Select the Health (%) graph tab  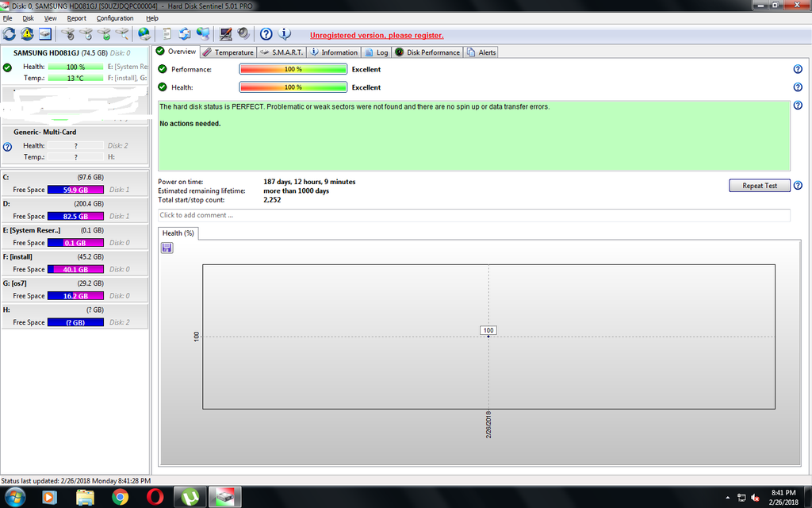(x=178, y=233)
